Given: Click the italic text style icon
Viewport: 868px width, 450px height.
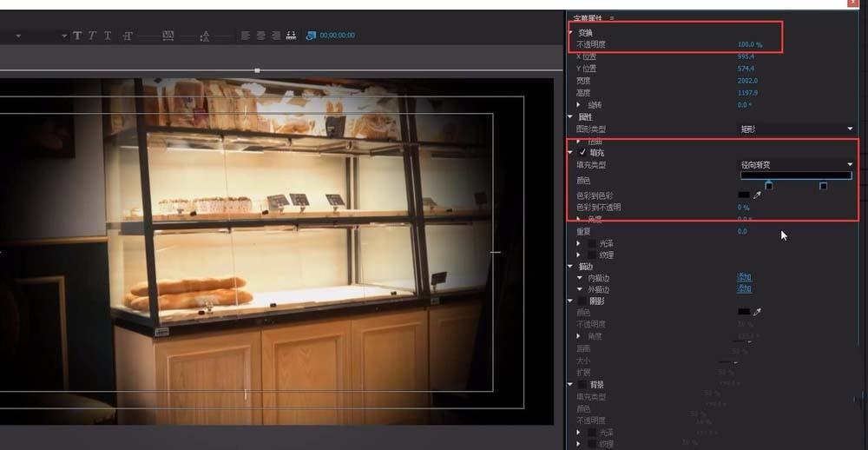Looking at the screenshot, I should pyautogui.click(x=92, y=36).
